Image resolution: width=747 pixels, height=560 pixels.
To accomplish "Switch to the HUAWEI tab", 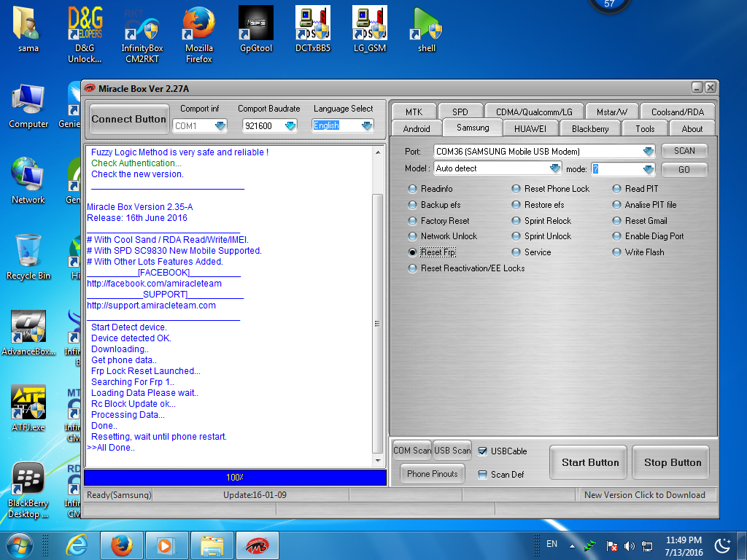I will (x=530, y=129).
